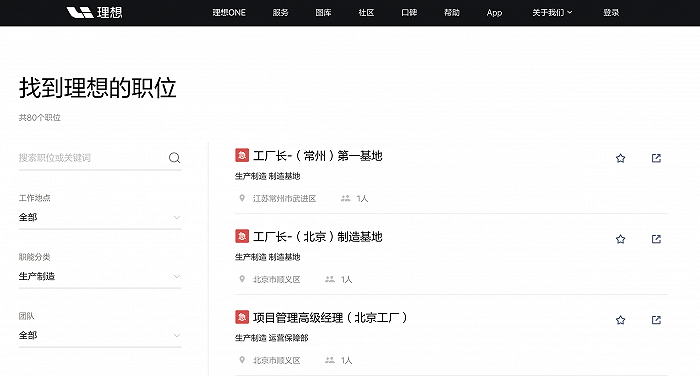Click the 共80个职位 count text
The width and height of the screenshot is (700, 376).
coord(39,117)
